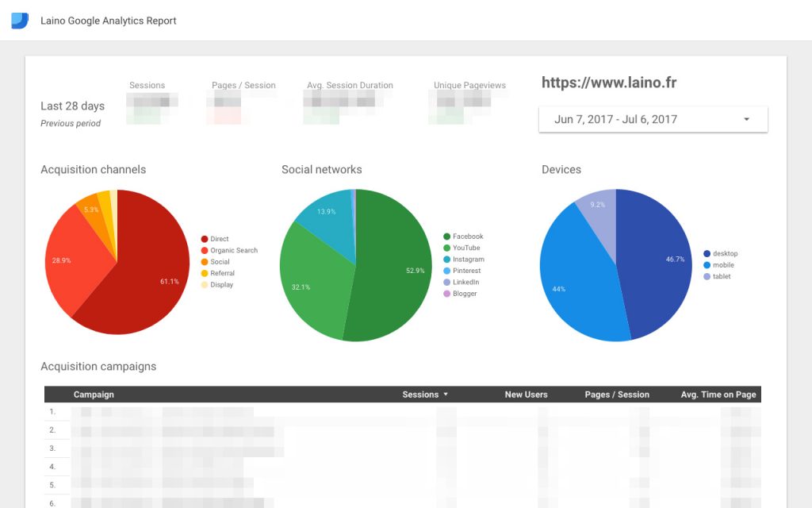Open the https://www.laino.fr link
The image size is (812, 508).
click(609, 83)
